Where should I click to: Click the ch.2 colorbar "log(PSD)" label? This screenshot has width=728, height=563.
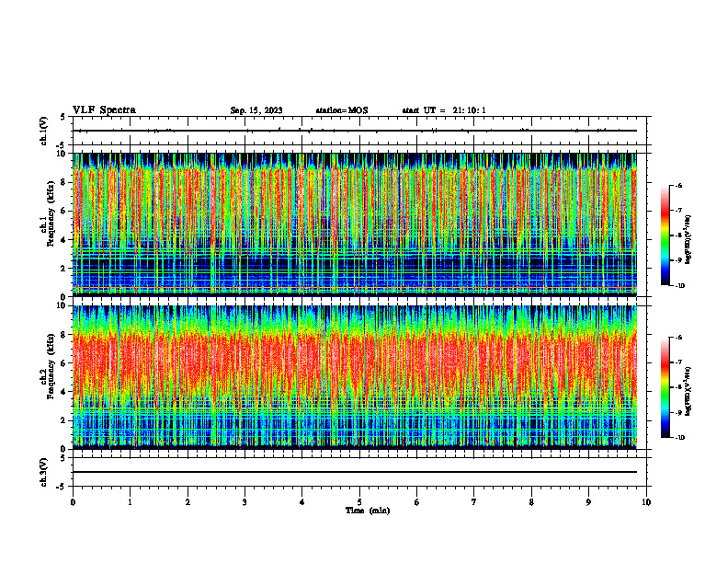(x=688, y=391)
